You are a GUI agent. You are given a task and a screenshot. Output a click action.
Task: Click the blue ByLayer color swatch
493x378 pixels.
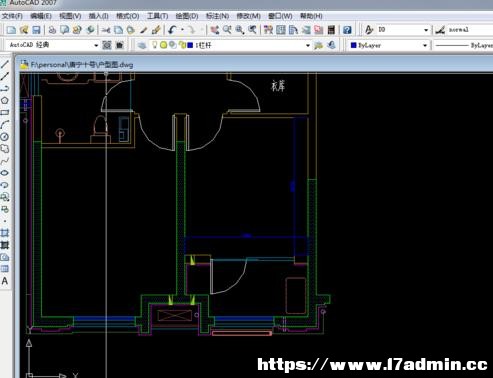(354, 45)
